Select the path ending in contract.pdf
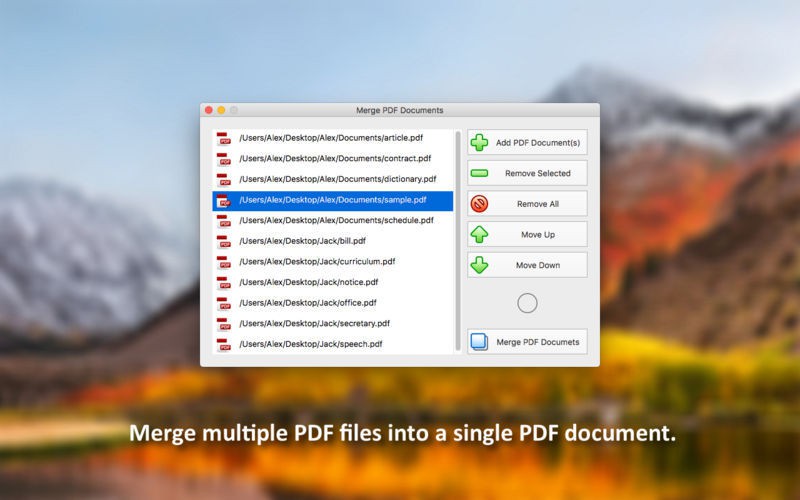Viewport: 800px width, 500px height. (x=335, y=159)
